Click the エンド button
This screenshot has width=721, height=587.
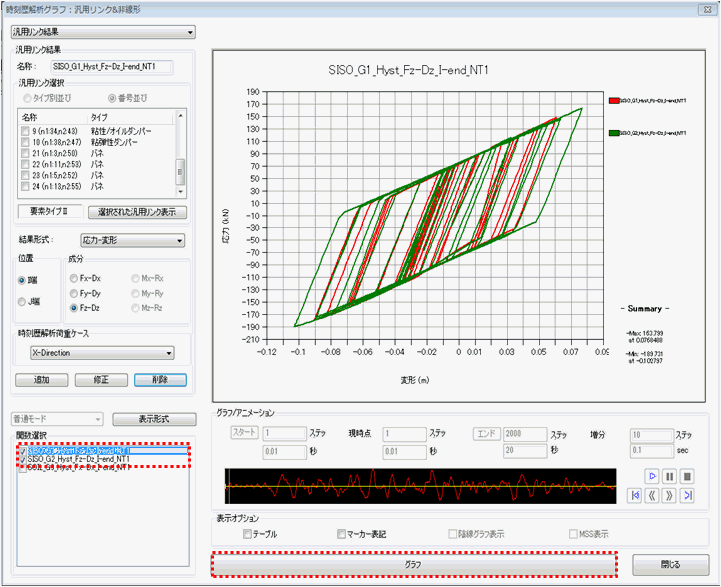pyautogui.click(x=486, y=433)
